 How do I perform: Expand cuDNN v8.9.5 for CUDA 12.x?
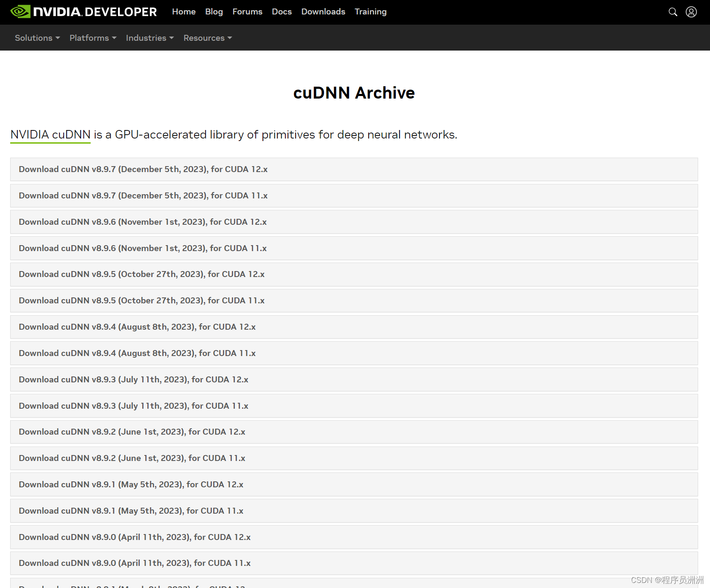pos(354,274)
